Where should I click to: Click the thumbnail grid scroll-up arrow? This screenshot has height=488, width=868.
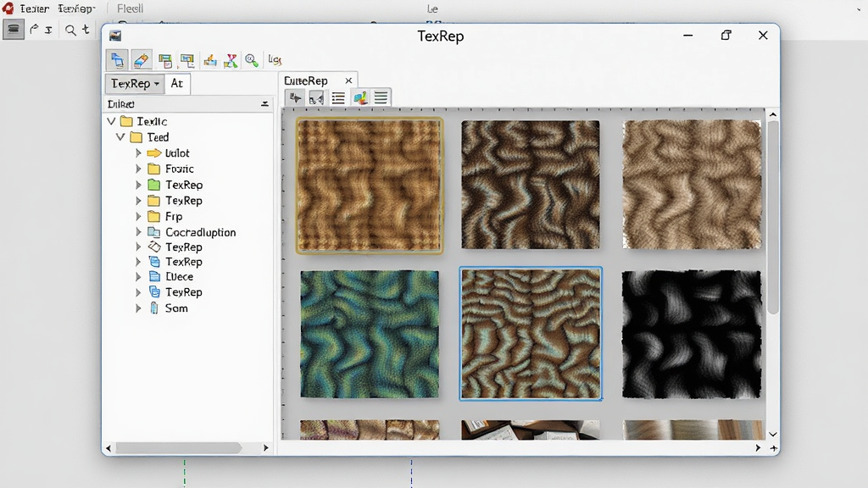tap(773, 114)
